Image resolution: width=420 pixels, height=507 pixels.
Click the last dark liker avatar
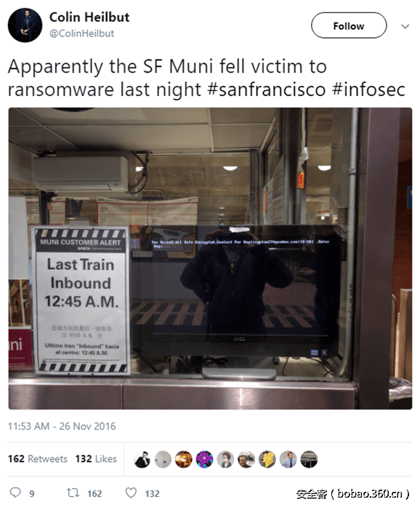click(x=309, y=459)
